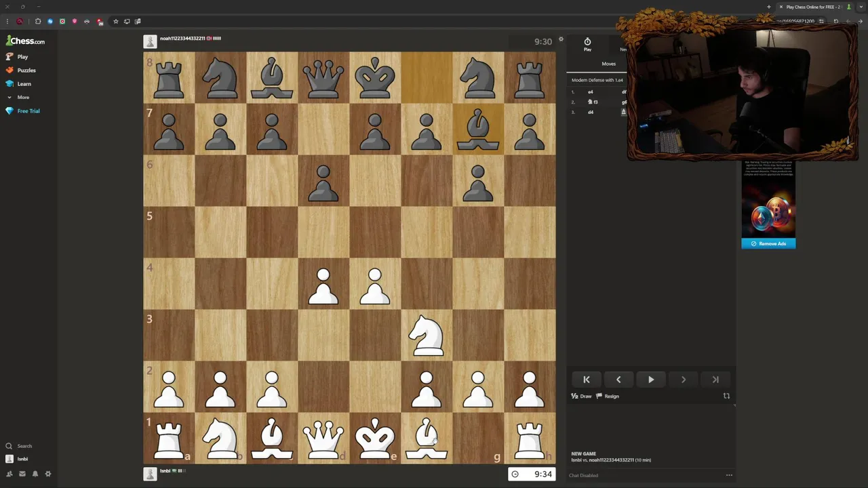Open the lsnbi avatar below the board
The height and width of the screenshot is (488, 868).
click(x=151, y=474)
